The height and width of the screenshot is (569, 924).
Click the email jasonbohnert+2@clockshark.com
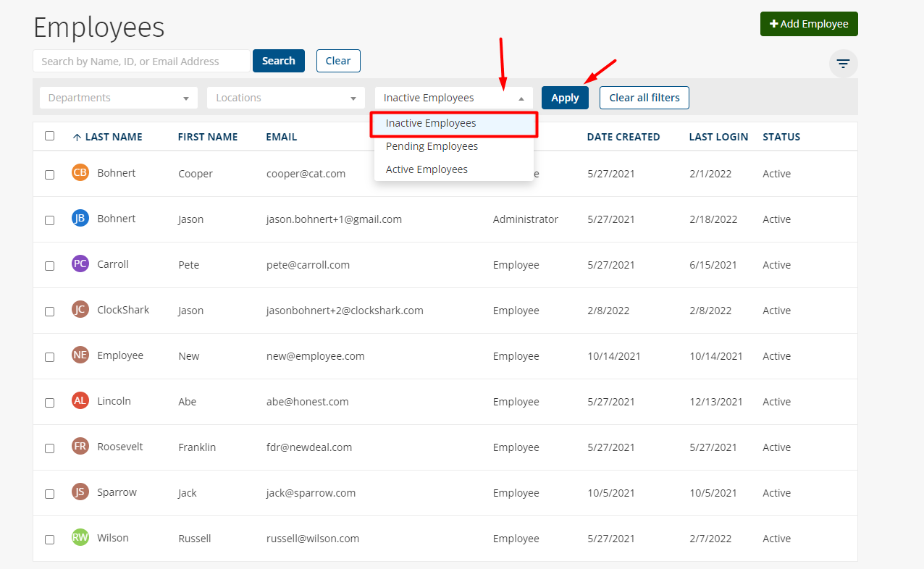tap(345, 311)
